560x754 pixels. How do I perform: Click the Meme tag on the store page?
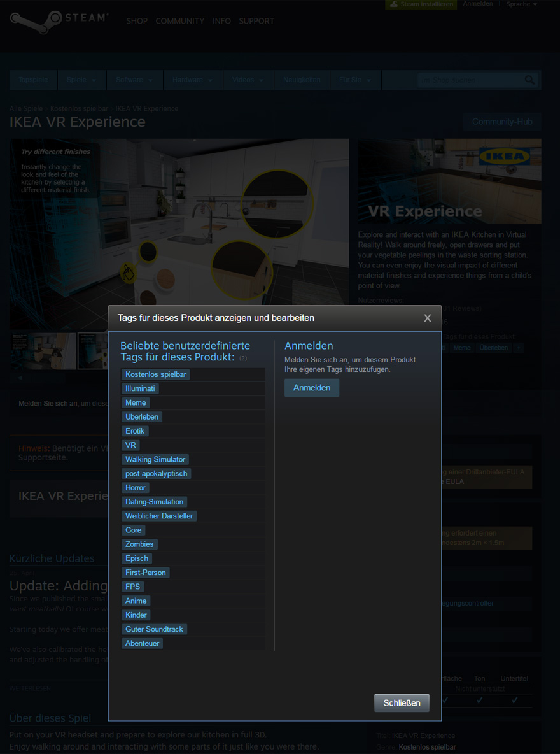click(462, 348)
